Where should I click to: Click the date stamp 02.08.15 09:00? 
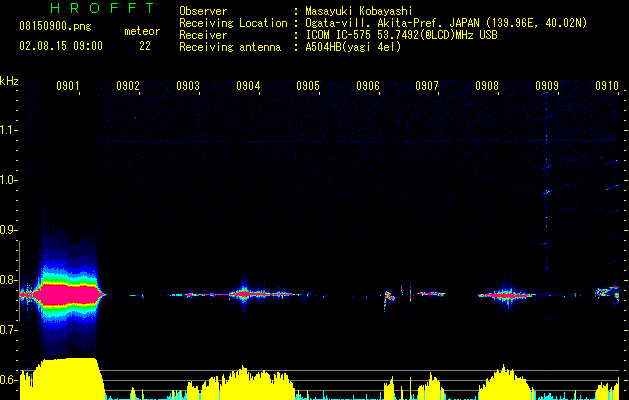click(61, 46)
